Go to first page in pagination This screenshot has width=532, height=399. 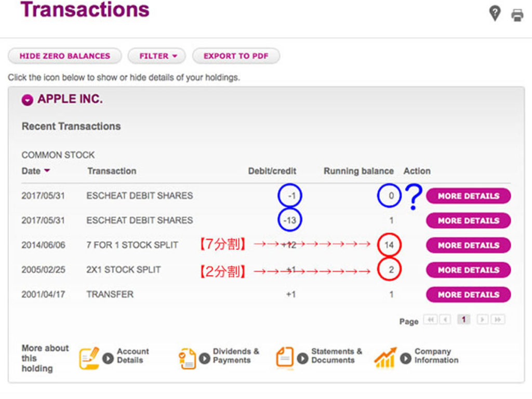click(430, 320)
